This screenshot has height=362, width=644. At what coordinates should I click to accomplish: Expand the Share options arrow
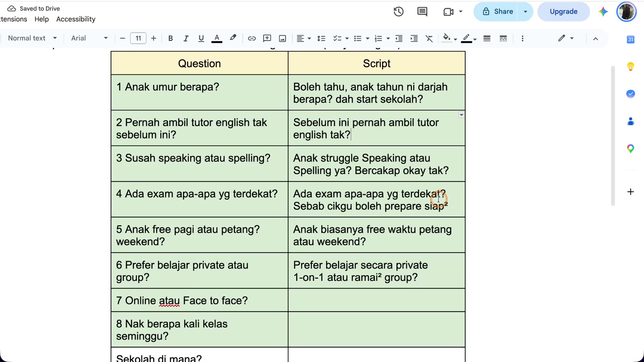(525, 12)
